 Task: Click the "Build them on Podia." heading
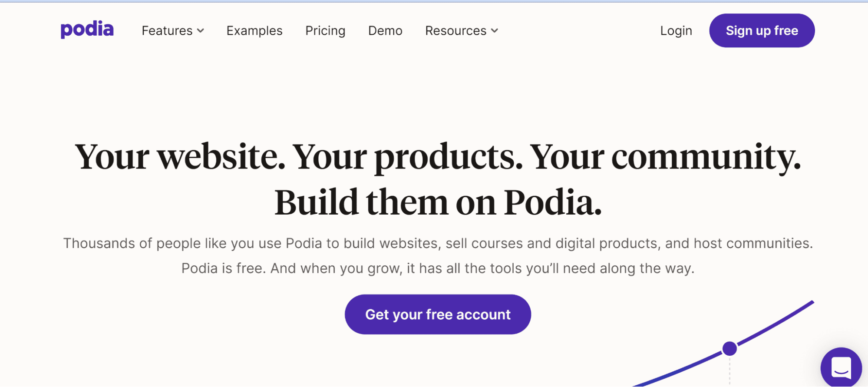(x=438, y=202)
